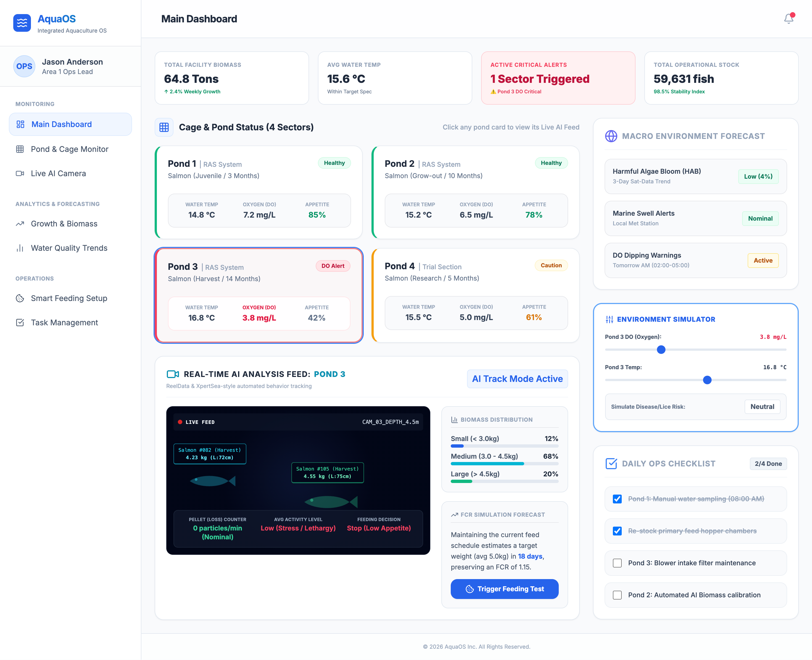Image resolution: width=812 pixels, height=660 pixels.
Task: Click the AI Track Mode Active button
Action: [x=517, y=379]
